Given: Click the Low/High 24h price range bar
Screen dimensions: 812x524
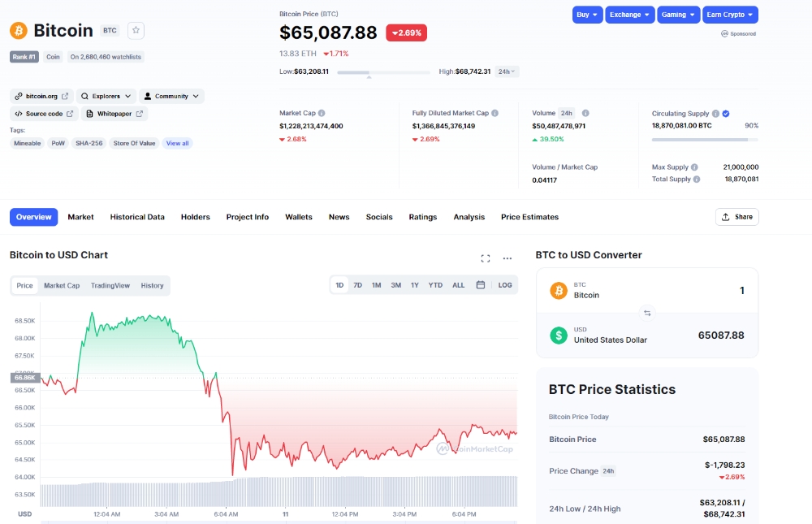Looking at the screenshot, I should pyautogui.click(x=384, y=72).
